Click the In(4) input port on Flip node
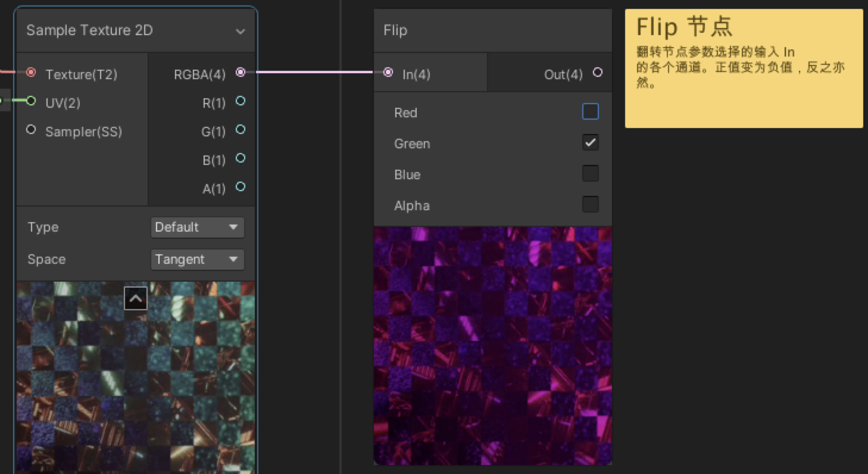This screenshot has width=868, height=474. click(388, 72)
